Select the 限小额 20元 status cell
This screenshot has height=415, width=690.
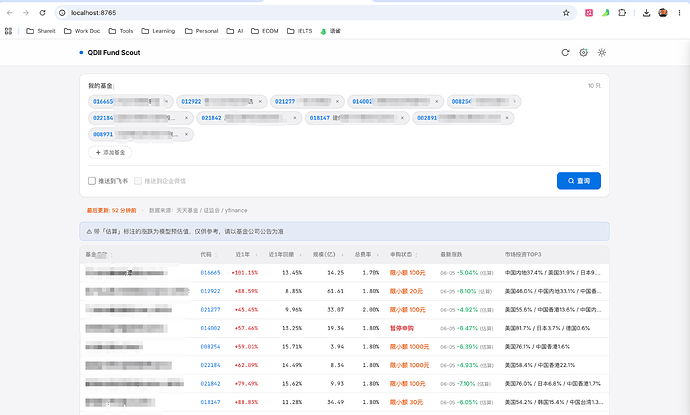point(406,291)
